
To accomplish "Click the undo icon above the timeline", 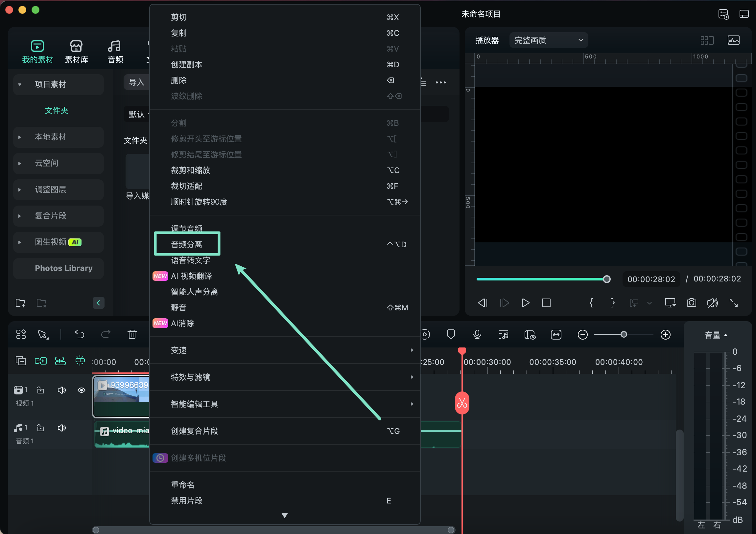I will (x=79, y=334).
